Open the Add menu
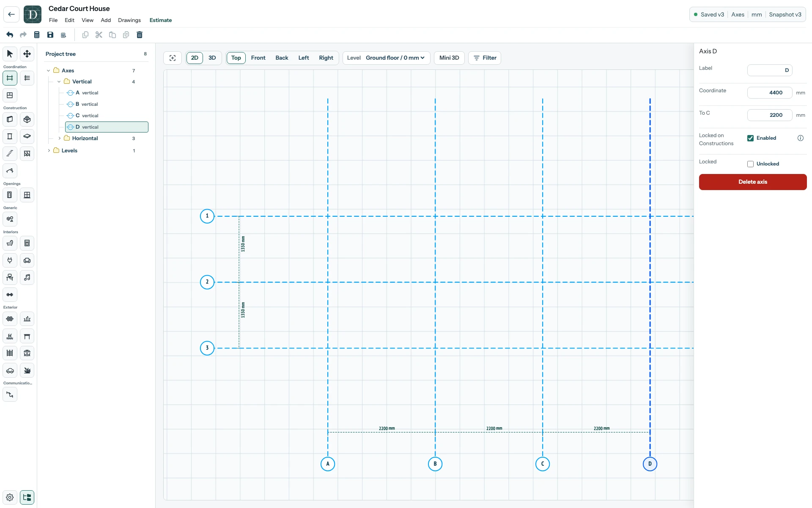The image size is (812, 508). click(106, 20)
